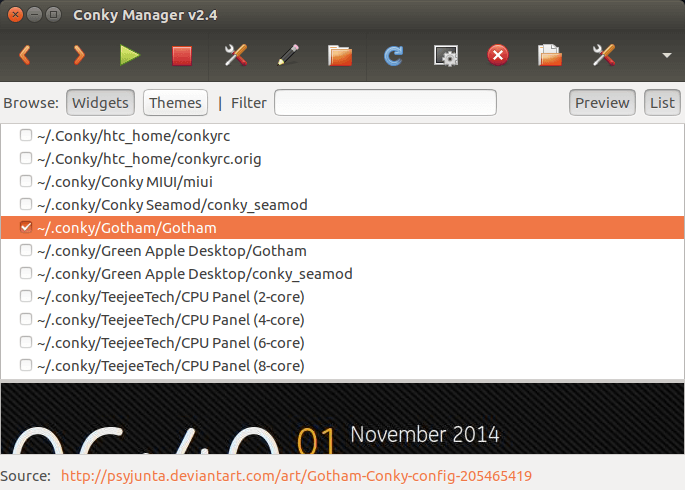Start the selected widget with green play icon
Viewport: 685px width, 490px height.
pyautogui.click(x=130, y=56)
